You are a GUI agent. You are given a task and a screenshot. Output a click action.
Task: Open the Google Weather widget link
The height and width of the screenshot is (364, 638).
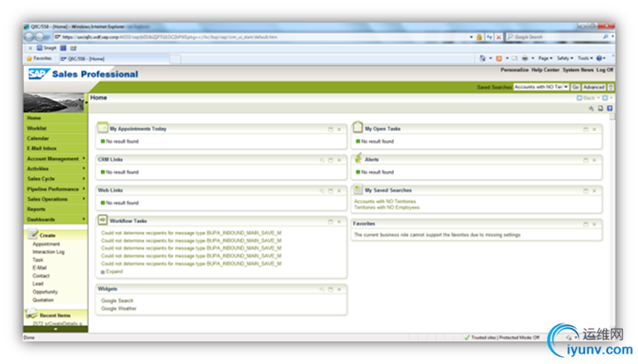coord(118,308)
